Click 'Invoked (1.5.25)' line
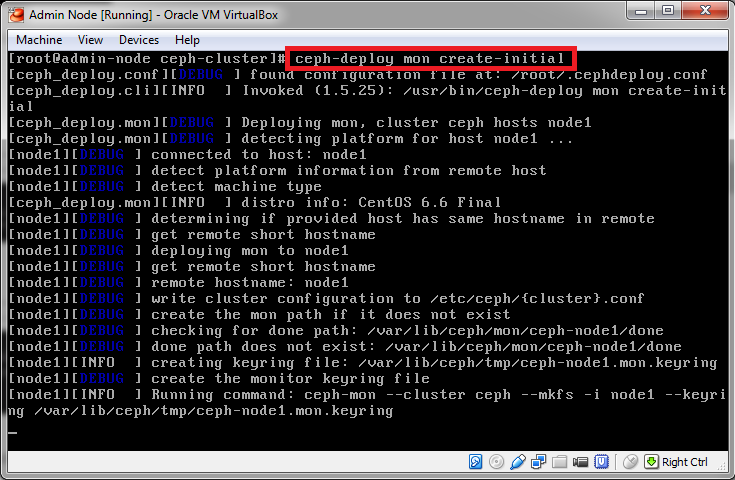735x480 pixels. tap(484, 90)
